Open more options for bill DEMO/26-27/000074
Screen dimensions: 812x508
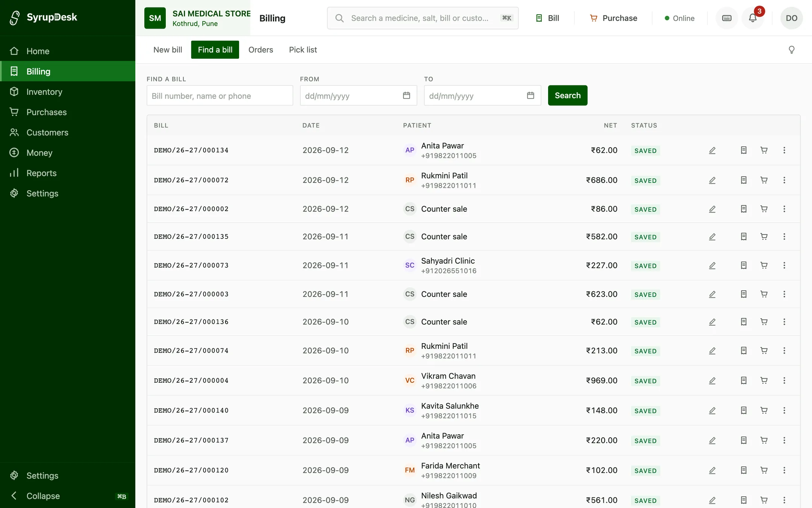click(x=784, y=351)
